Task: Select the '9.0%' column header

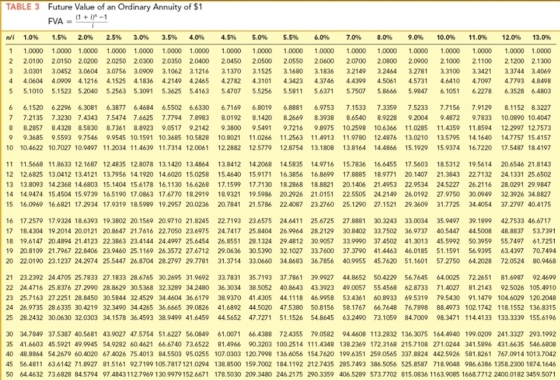Action: 416,37
